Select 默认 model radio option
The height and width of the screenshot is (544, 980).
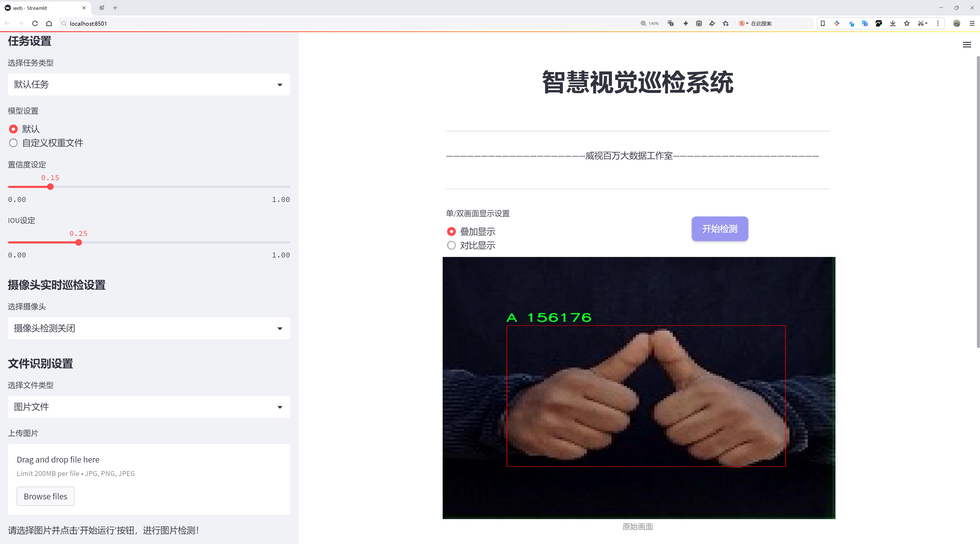click(24, 129)
